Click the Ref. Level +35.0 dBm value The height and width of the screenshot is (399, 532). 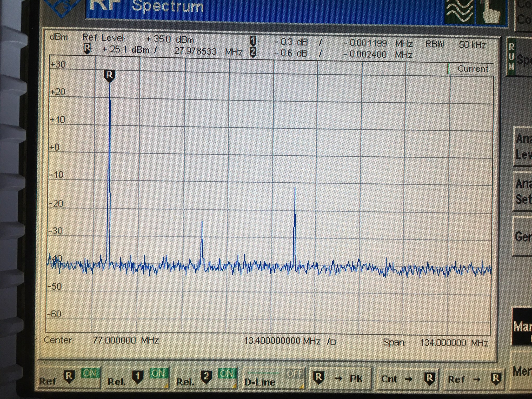[x=170, y=39]
